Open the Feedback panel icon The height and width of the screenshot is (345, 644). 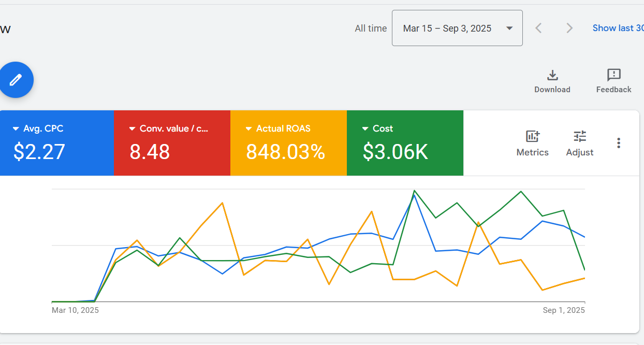click(613, 75)
